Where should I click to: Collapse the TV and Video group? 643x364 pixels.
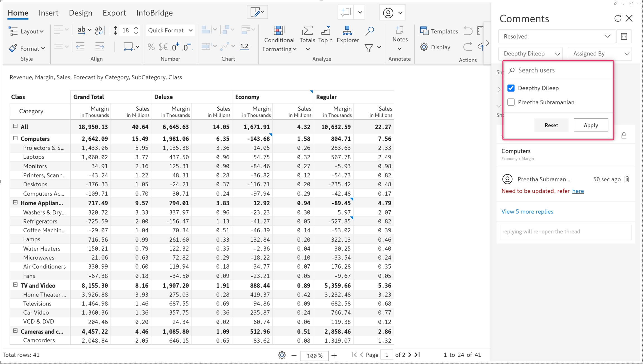click(x=15, y=285)
